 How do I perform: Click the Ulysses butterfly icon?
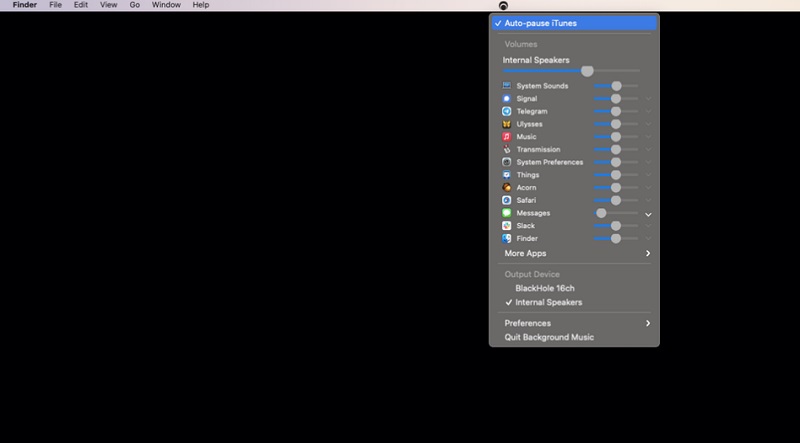click(507, 124)
